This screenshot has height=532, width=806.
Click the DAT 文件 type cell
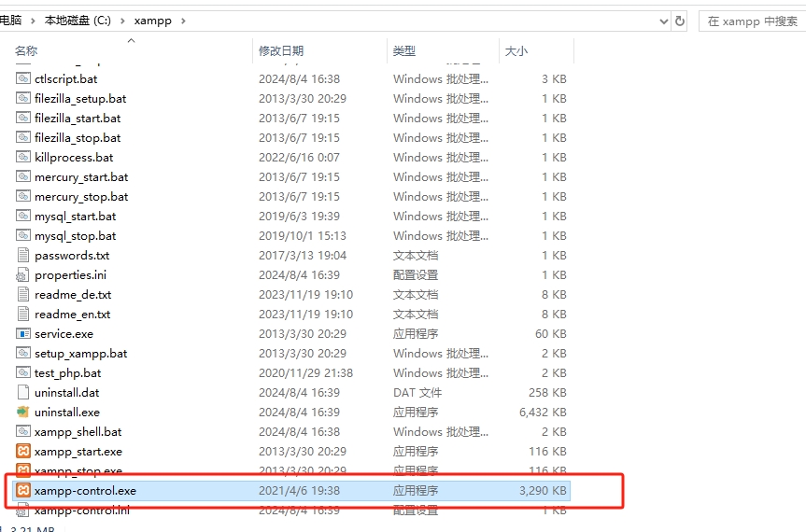pos(417,392)
